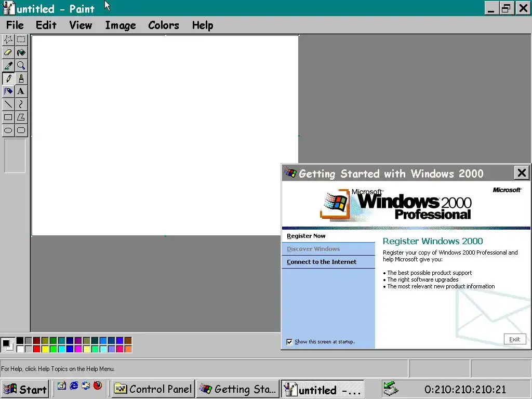Click on the white drawing canvas

pyautogui.click(x=165, y=136)
